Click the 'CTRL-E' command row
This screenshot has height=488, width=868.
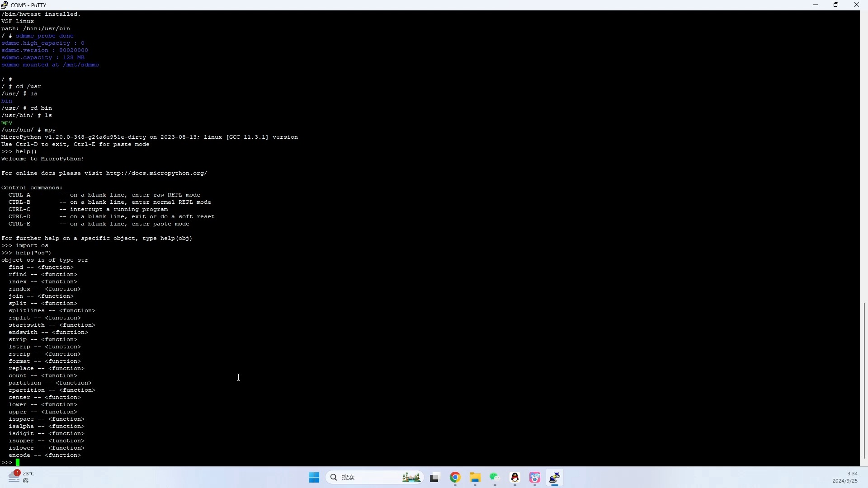click(x=99, y=224)
